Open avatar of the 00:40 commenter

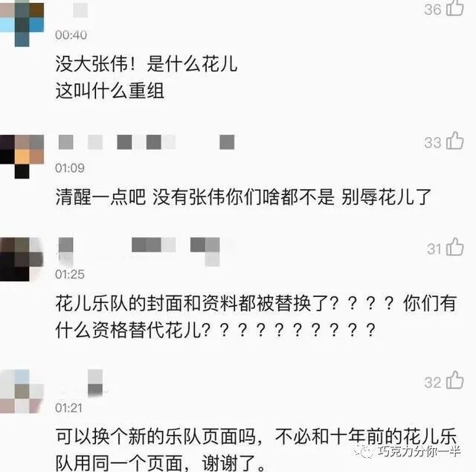22,24
